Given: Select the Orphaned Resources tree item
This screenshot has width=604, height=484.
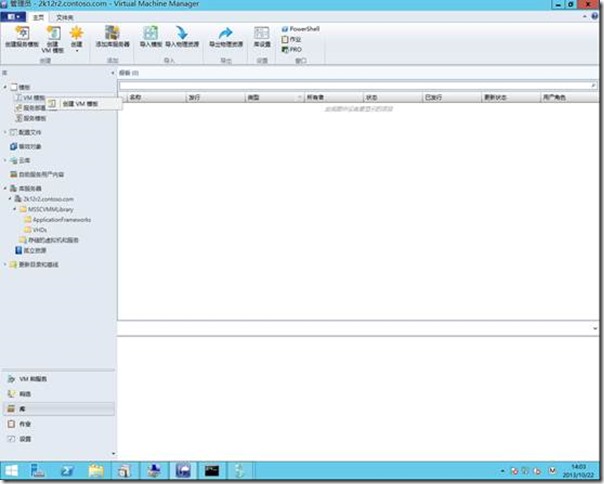Looking at the screenshot, I should [x=30, y=250].
